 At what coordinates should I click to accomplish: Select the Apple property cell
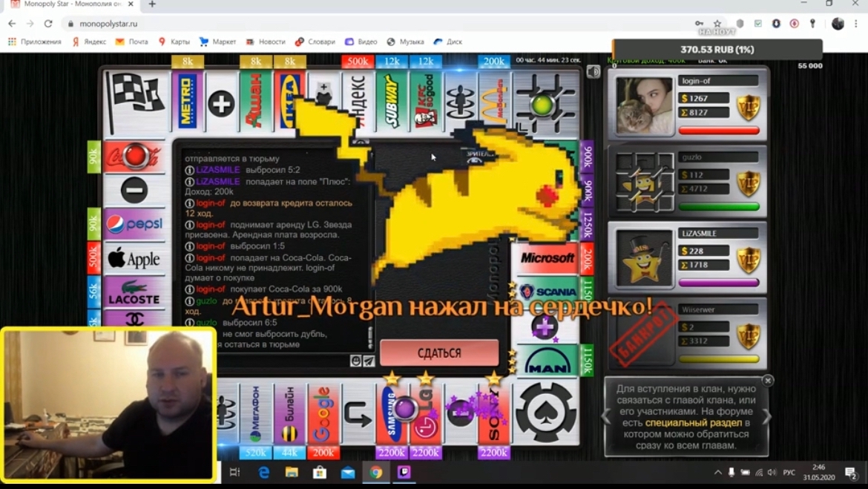coord(134,258)
